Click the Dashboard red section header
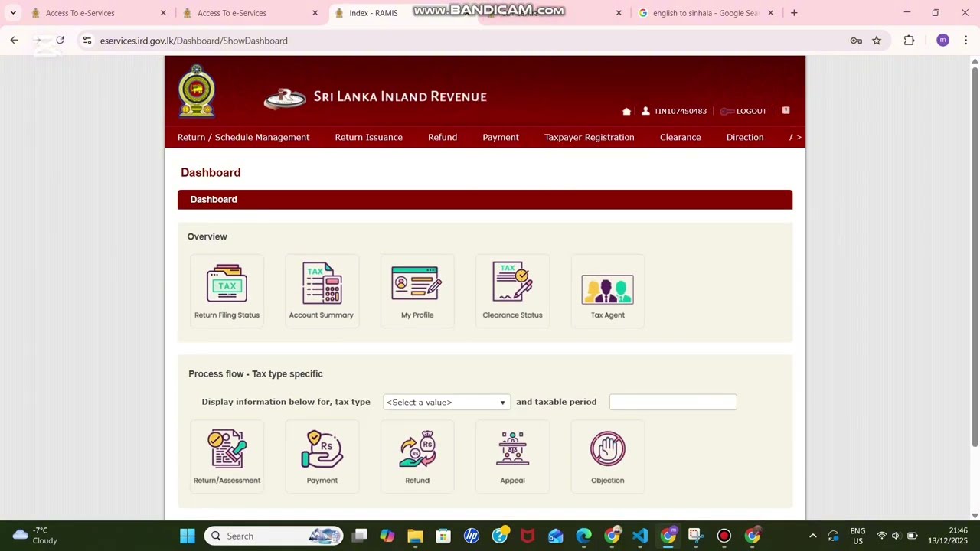This screenshot has width=980, height=551. [x=485, y=199]
